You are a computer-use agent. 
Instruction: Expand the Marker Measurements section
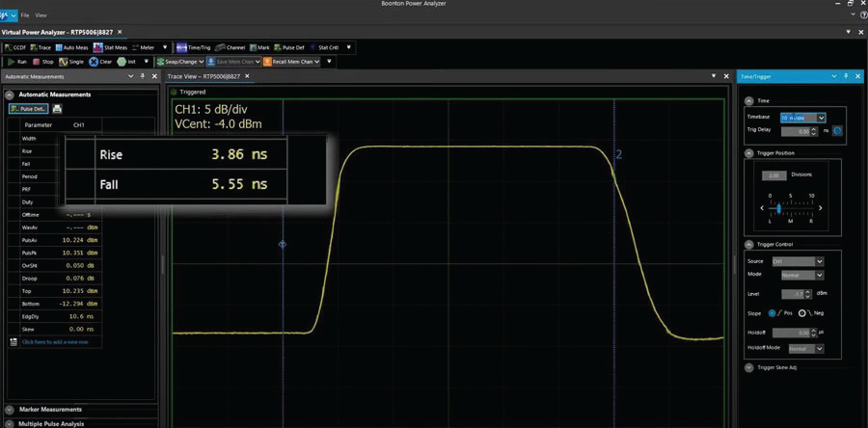click(x=48, y=409)
